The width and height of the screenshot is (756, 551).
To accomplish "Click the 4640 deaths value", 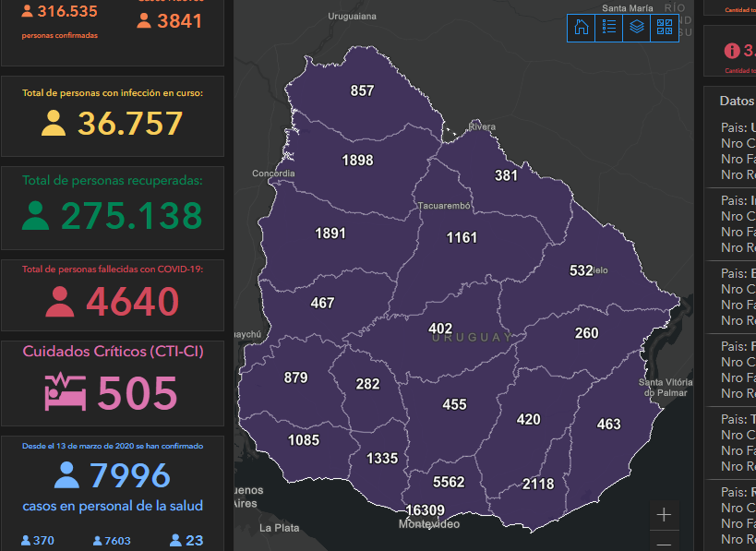I will [x=133, y=301].
